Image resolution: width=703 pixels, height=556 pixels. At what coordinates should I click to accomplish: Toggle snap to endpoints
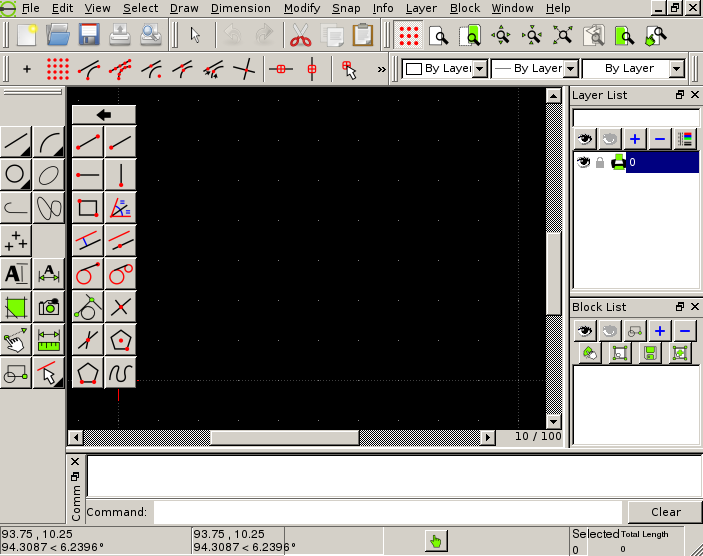tap(89, 69)
